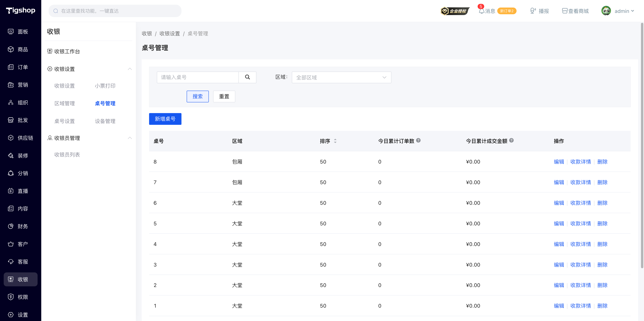Open the 订单 orders sidebar icon
The height and width of the screenshot is (321, 644).
tap(11, 67)
